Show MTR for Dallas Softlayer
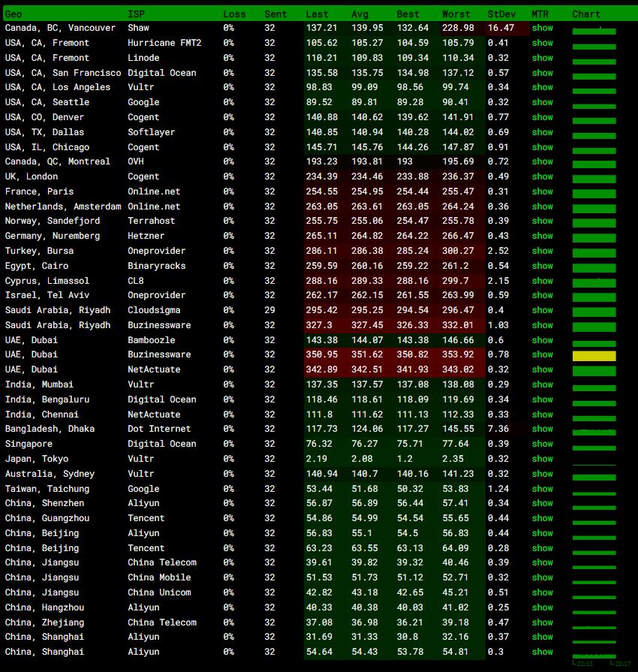 [x=542, y=132]
